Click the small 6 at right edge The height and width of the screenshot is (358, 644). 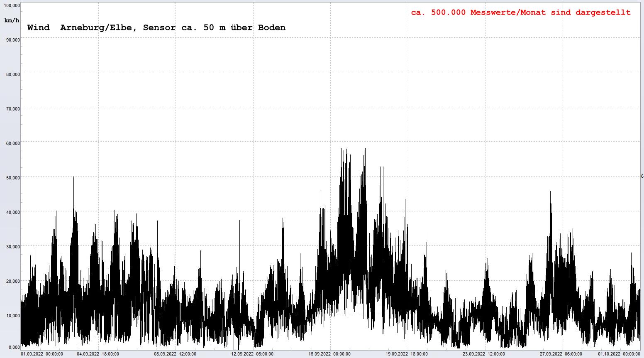click(642, 177)
